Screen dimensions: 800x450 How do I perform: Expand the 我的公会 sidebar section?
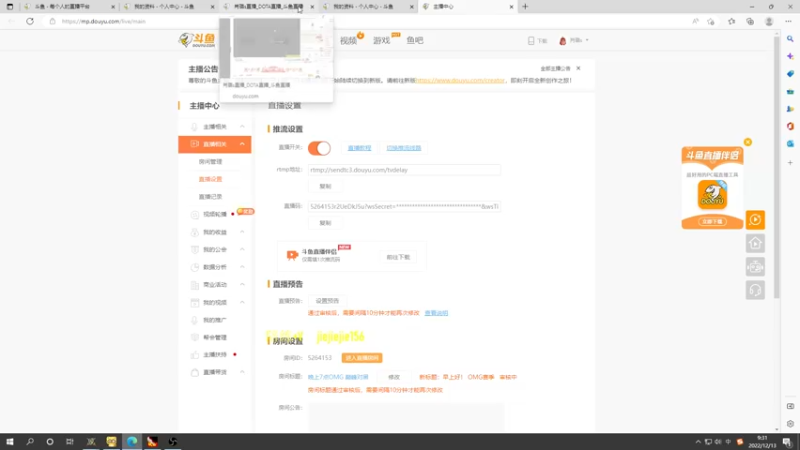[242, 249]
